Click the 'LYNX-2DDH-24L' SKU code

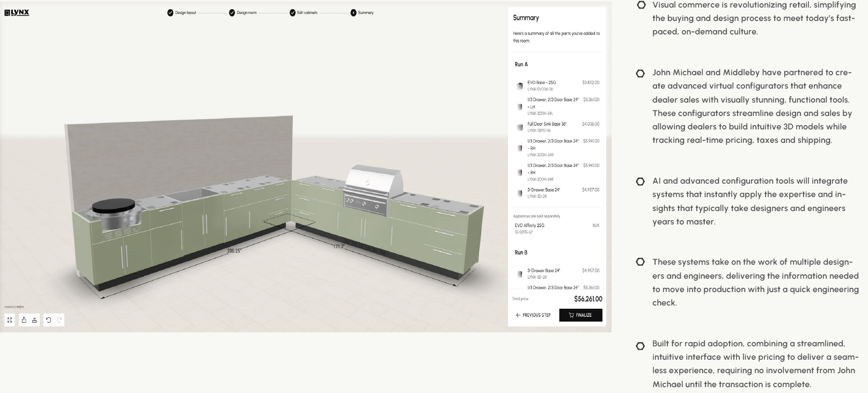pos(540,113)
